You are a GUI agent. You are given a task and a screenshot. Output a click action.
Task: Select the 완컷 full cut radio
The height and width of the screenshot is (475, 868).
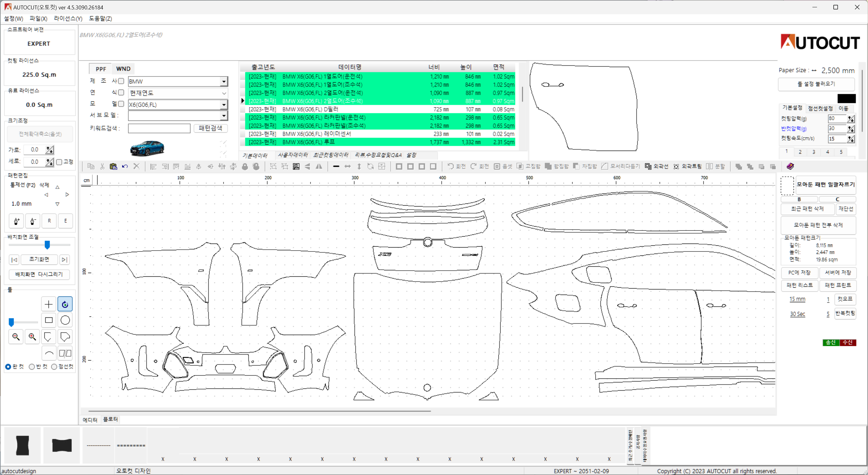pos(8,367)
